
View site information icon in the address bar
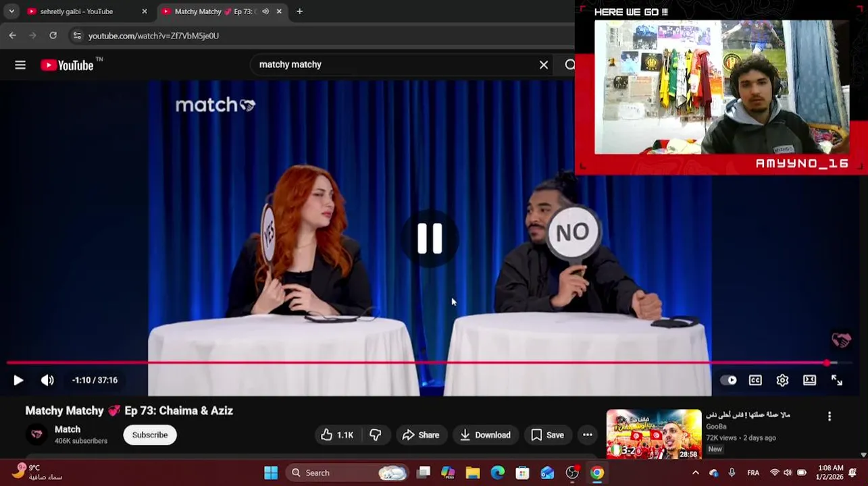(x=77, y=36)
